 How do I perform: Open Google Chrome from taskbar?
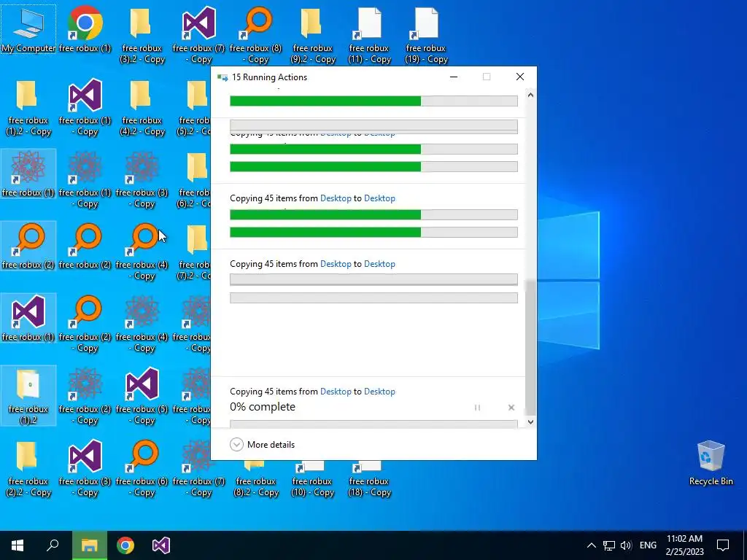(x=125, y=545)
